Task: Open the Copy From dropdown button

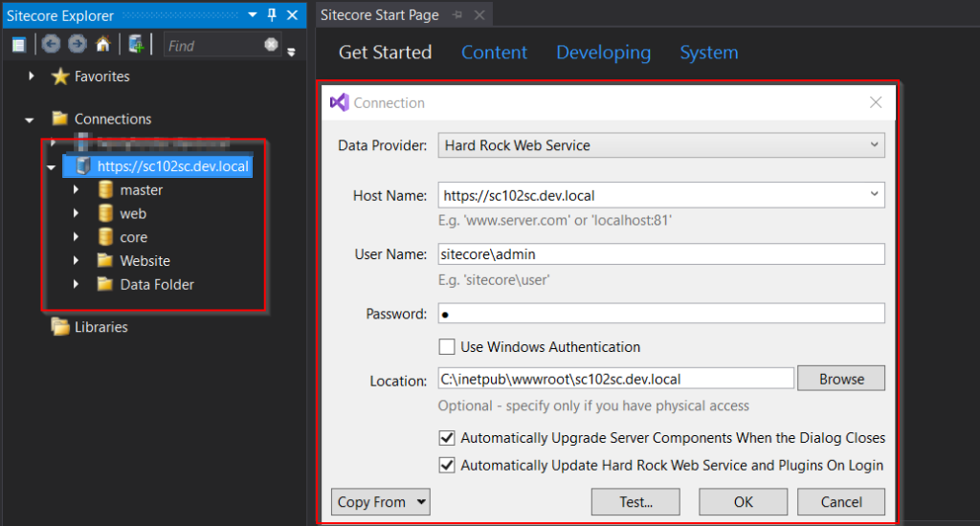Action: (381, 502)
